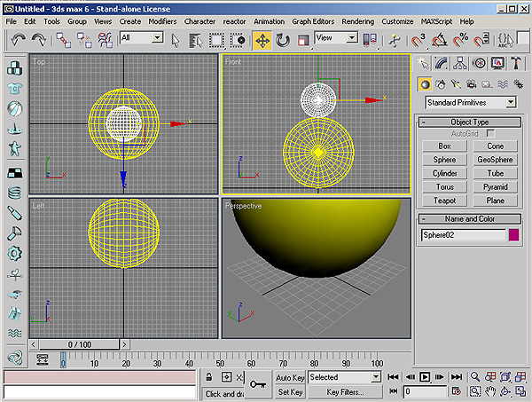Click the Sphere02 object name field
The width and height of the screenshot is (532, 402).
point(462,235)
